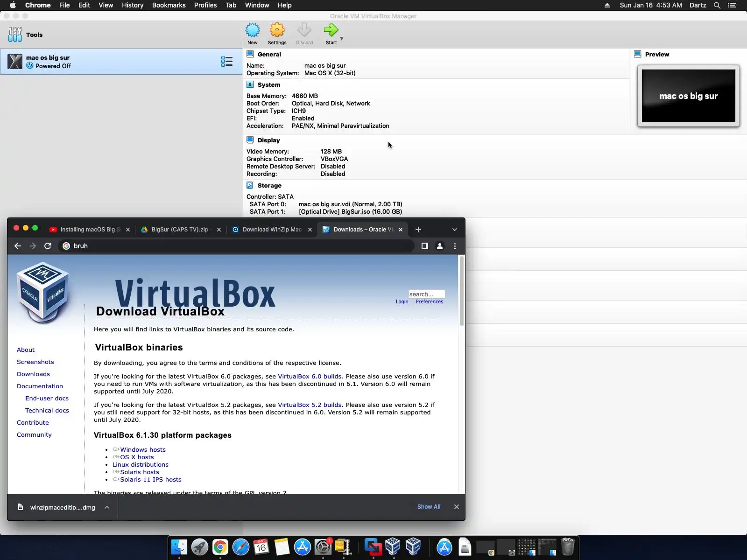Reload the Chrome page
Screen dimensions: 747x560
[x=48, y=246]
